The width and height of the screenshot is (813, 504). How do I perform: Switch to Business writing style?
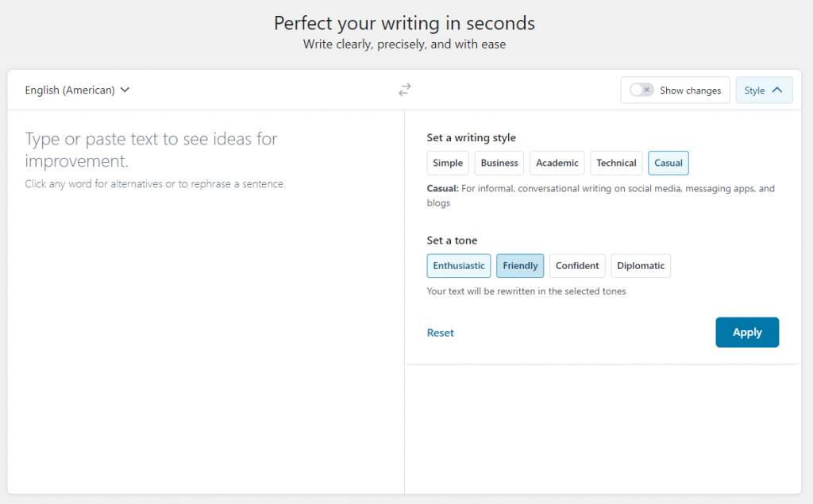click(499, 164)
